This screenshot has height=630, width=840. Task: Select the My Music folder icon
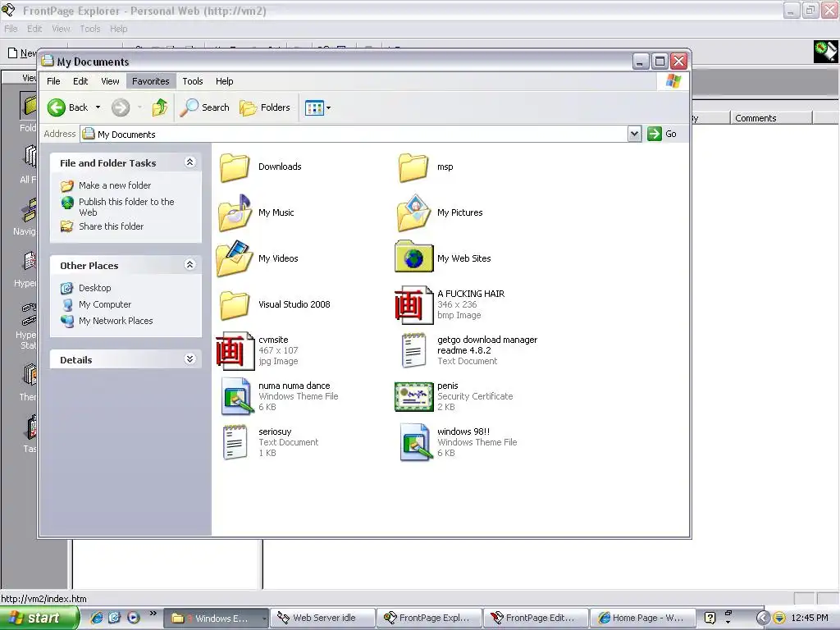click(x=235, y=212)
